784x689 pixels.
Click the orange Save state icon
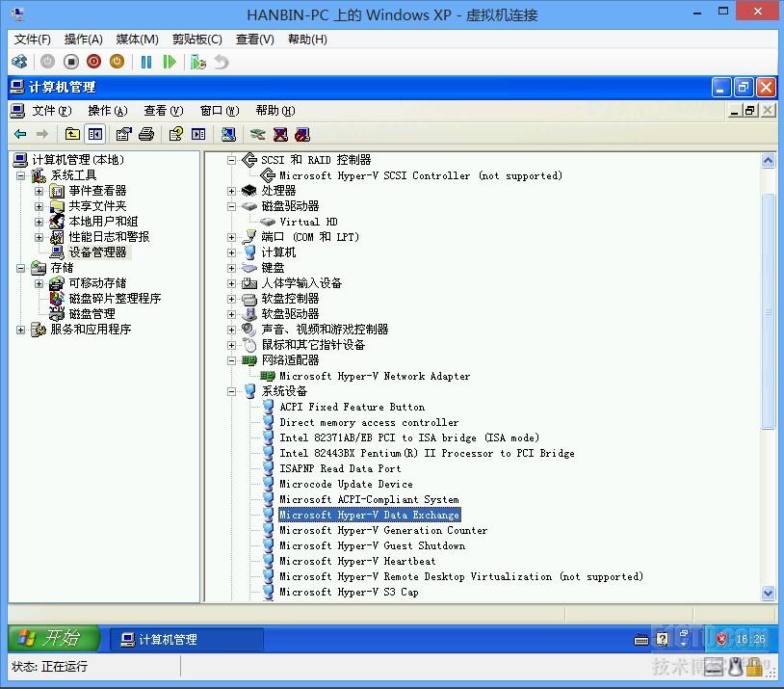coord(117,62)
